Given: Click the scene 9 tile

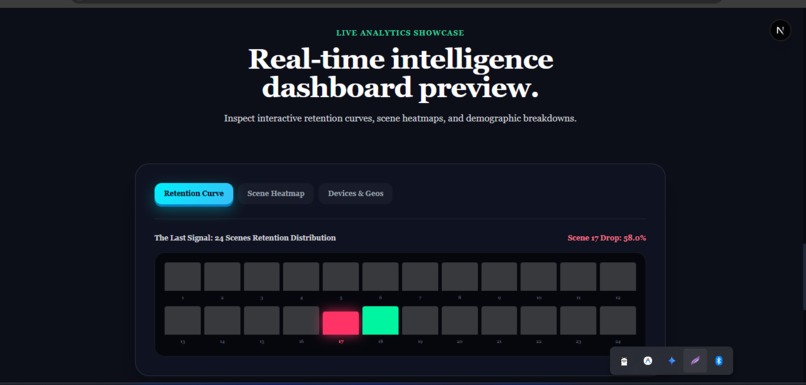Looking at the screenshot, I should tap(499, 277).
